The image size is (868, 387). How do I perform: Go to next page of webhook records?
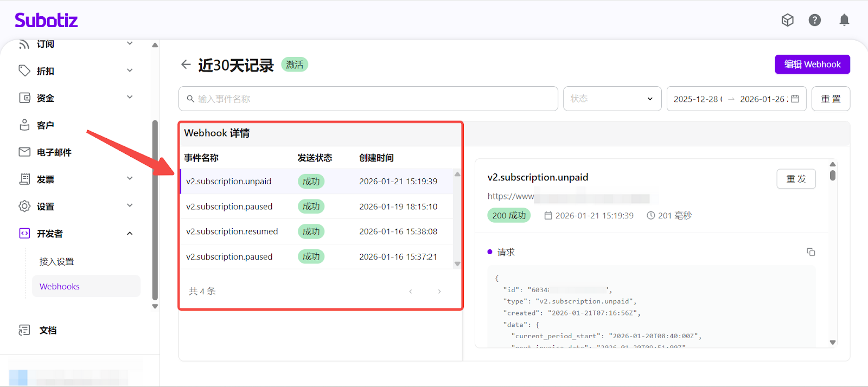pyautogui.click(x=439, y=292)
